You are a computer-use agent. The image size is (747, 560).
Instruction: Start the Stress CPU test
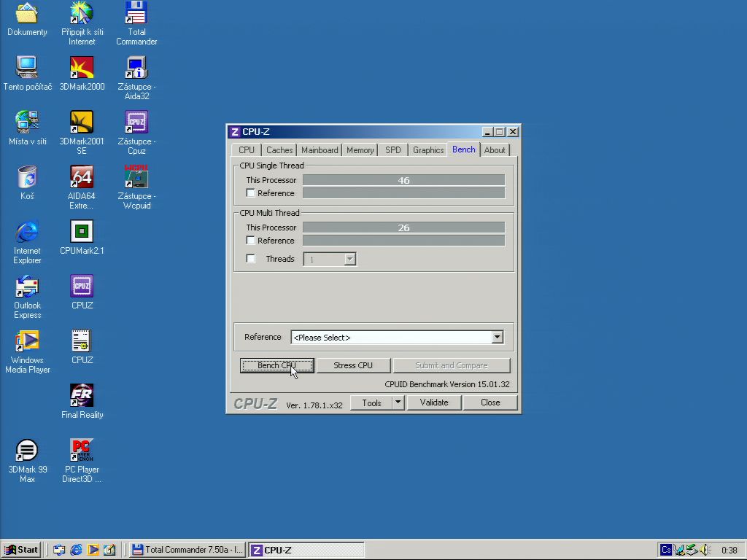tap(353, 365)
